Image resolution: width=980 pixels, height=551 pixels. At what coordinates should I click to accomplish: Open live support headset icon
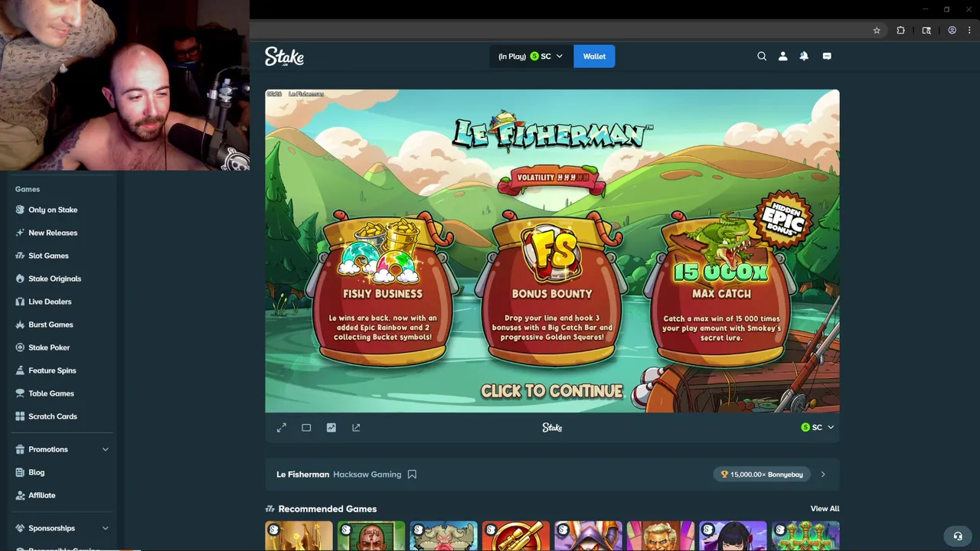957,536
